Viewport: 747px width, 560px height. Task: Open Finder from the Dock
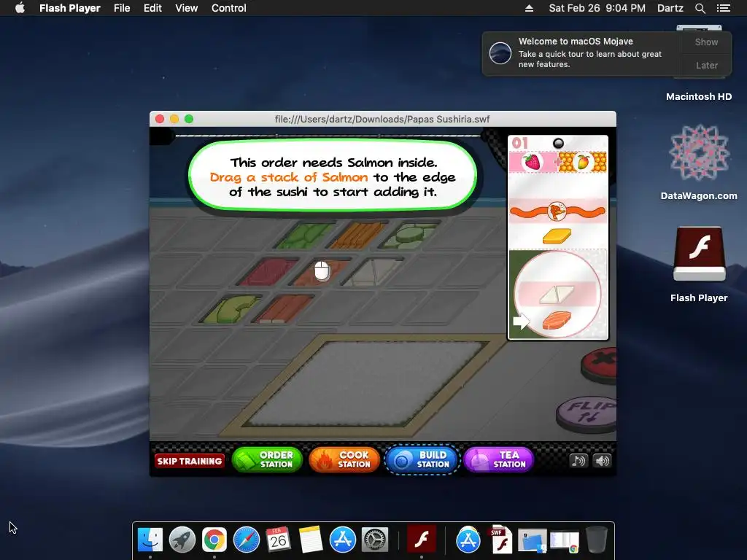(x=150, y=540)
